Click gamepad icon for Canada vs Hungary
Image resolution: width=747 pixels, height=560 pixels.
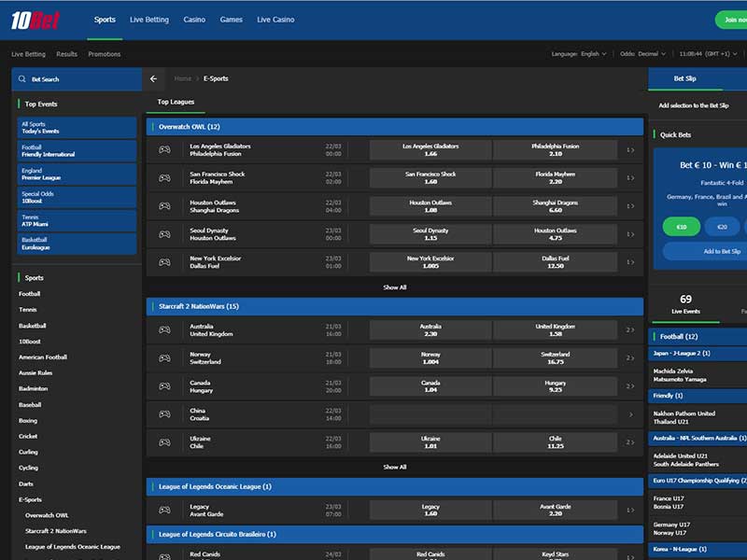pyautogui.click(x=164, y=385)
